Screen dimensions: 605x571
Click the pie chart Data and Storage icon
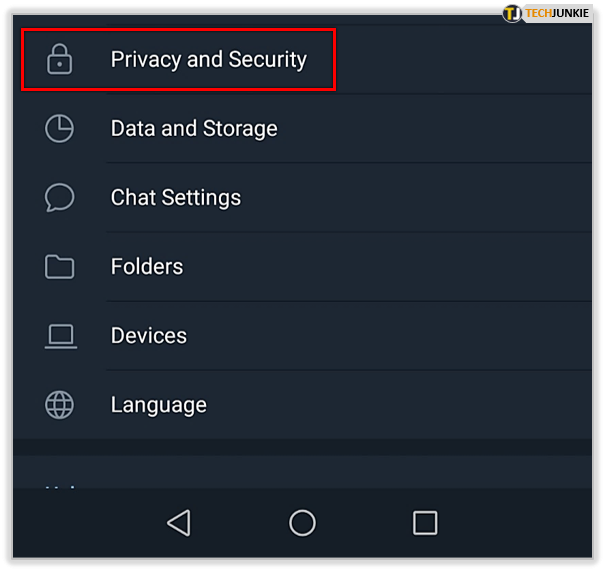[60, 129]
